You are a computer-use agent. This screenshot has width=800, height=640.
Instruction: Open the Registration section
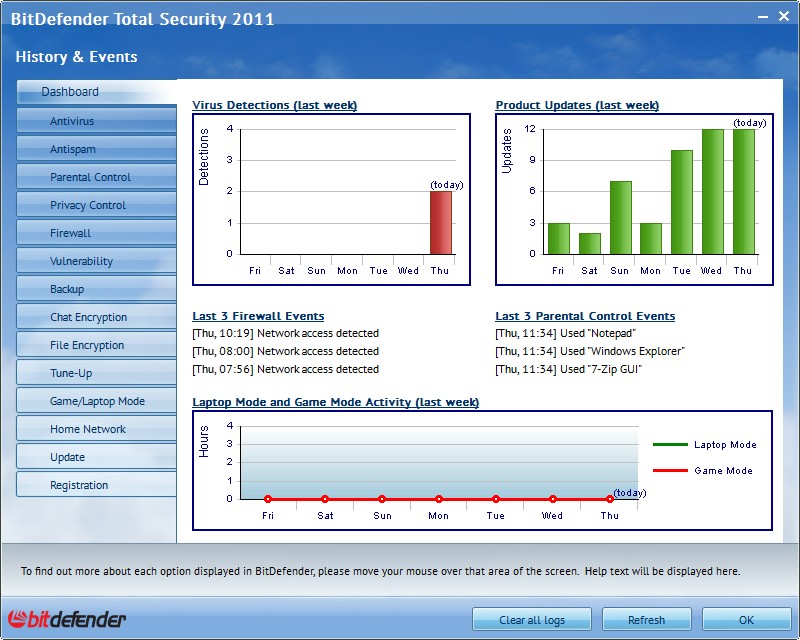(x=97, y=485)
